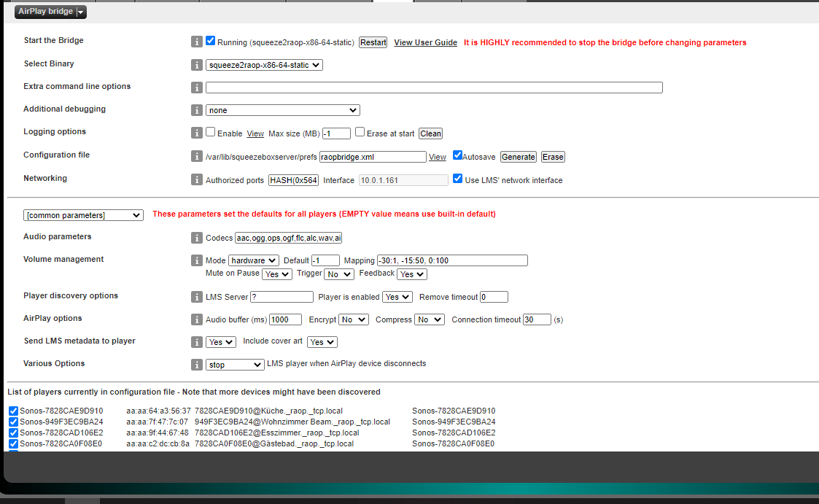
Task: Click raopbridge.xml filename field
Action: coord(373,157)
